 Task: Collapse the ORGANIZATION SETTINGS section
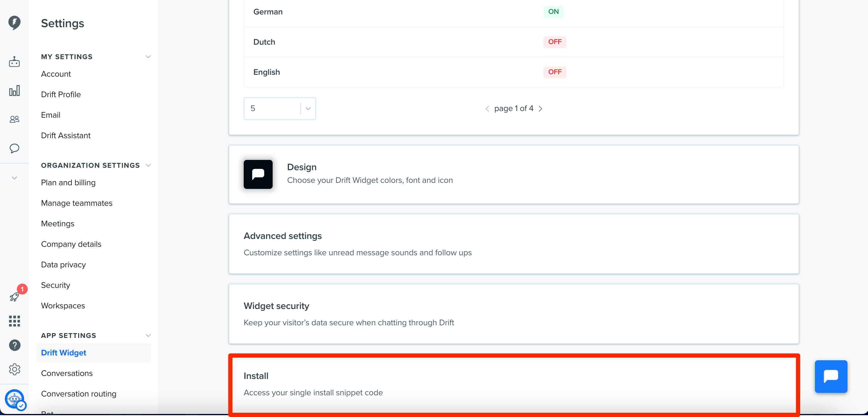(148, 165)
